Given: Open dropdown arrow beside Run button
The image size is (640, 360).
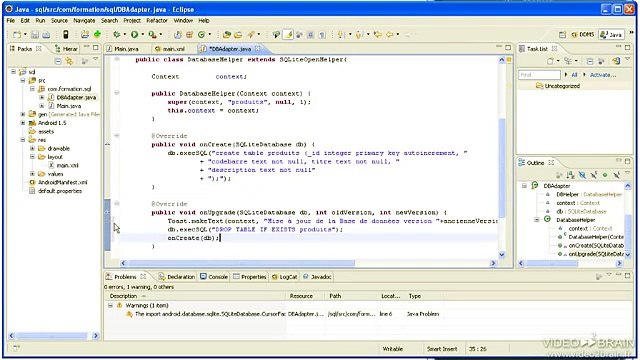Looking at the screenshot, I should (x=142, y=35).
